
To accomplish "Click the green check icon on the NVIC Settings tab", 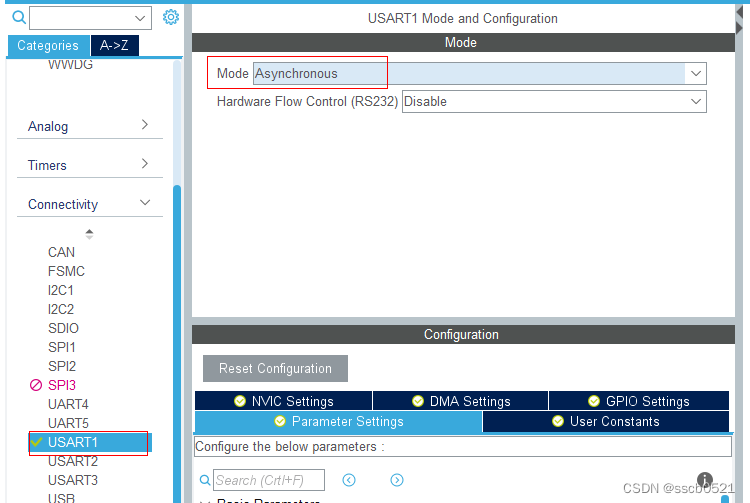I will 240,401.
